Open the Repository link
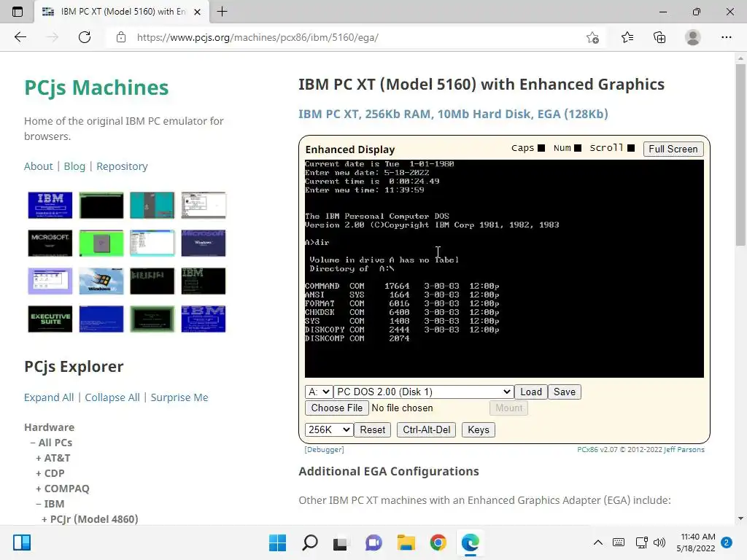Image resolution: width=747 pixels, height=560 pixels. tap(122, 166)
